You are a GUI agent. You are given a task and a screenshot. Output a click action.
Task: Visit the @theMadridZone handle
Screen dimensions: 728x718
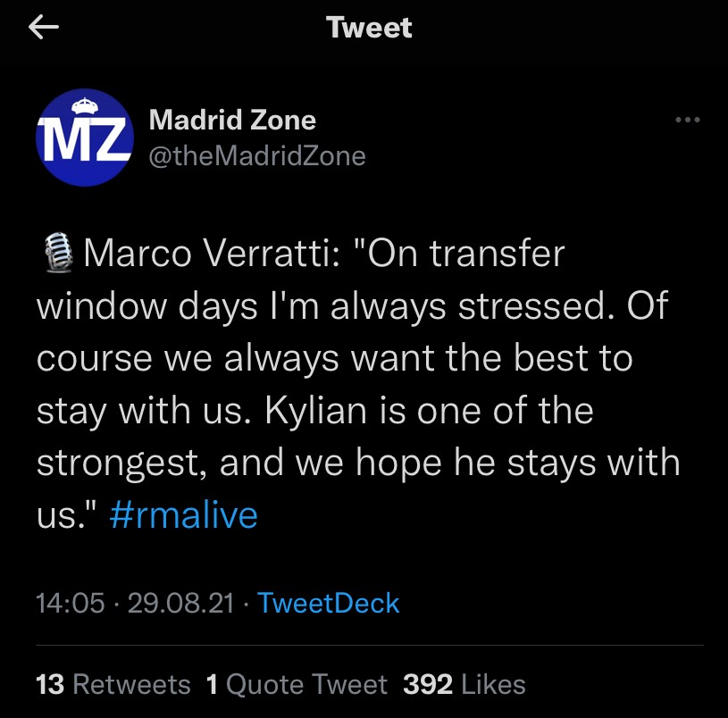[257, 155]
